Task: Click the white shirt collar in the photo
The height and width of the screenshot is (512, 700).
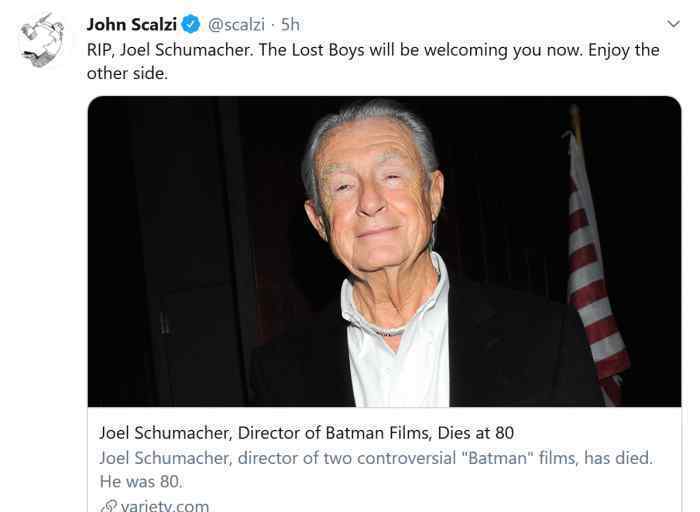Action: click(x=395, y=308)
